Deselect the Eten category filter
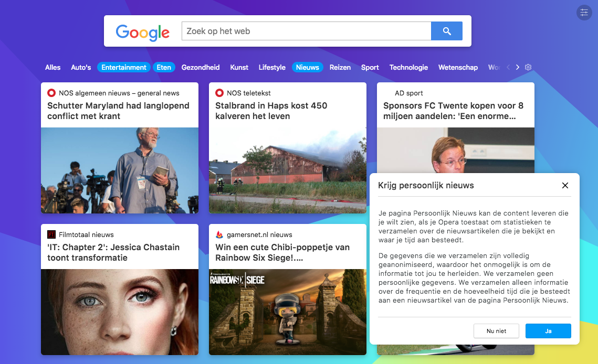598x364 pixels. [164, 67]
